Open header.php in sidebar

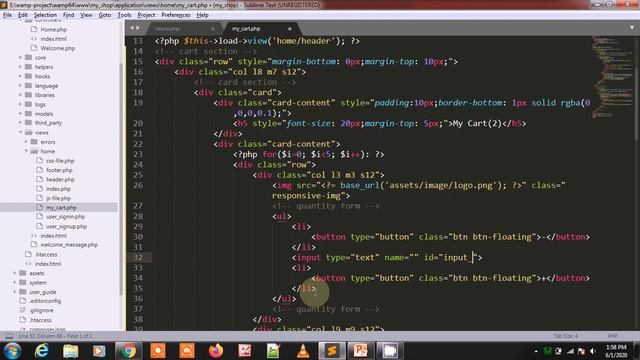coord(60,180)
